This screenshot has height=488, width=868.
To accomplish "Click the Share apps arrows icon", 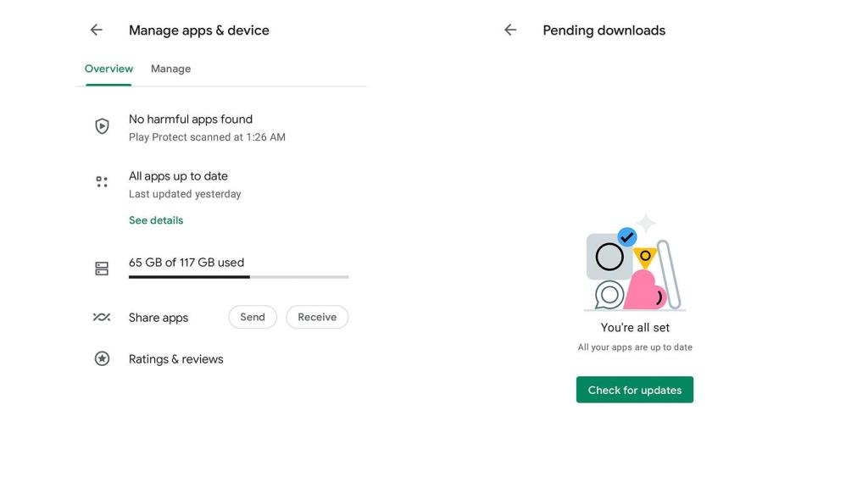I will [x=102, y=318].
